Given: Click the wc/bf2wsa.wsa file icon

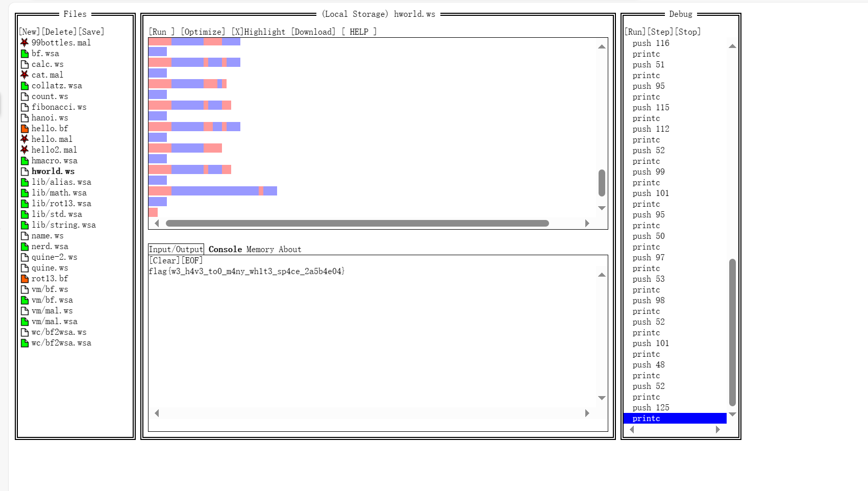Looking at the screenshot, I should [x=24, y=343].
